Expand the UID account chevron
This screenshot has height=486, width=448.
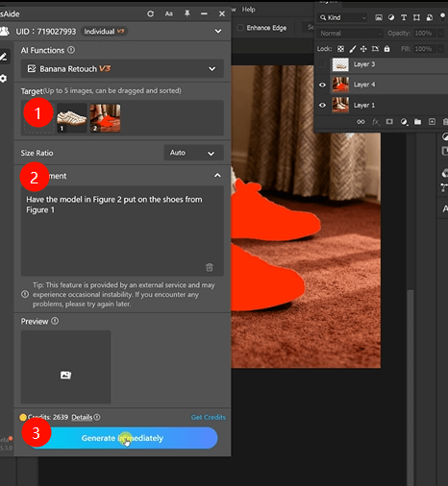pyautogui.click(x=218, y=32)
